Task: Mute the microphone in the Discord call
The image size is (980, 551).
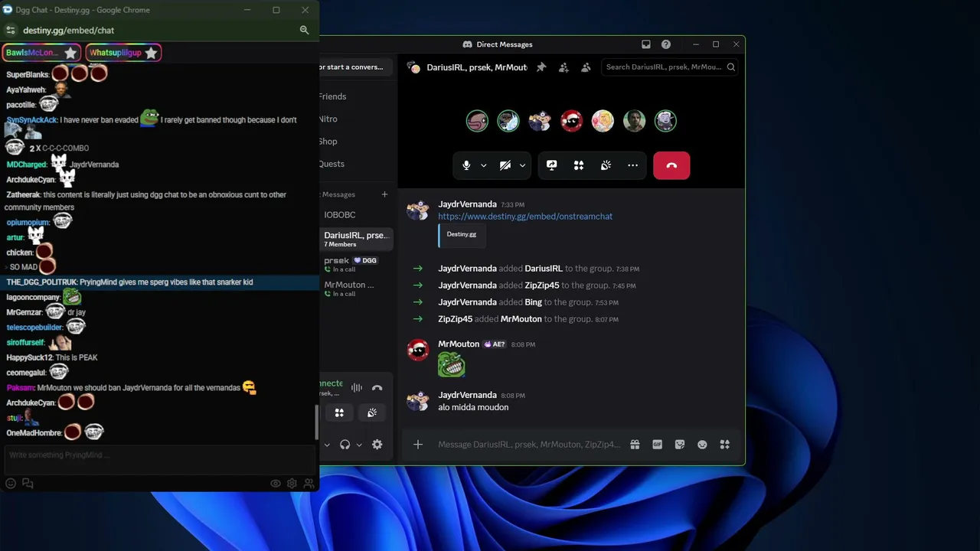Action: click(466, 165)
